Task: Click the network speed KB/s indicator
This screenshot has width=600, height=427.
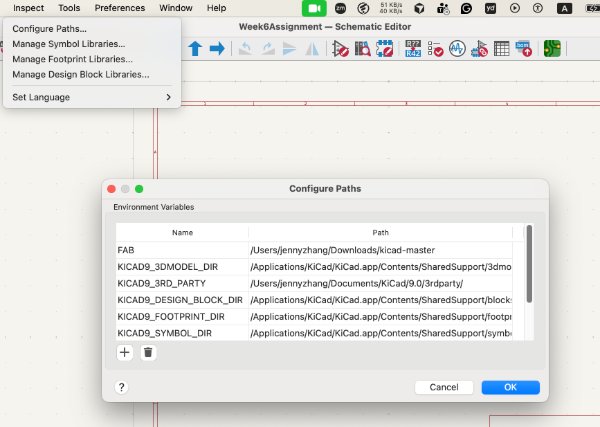Action: tap(391, 8)
